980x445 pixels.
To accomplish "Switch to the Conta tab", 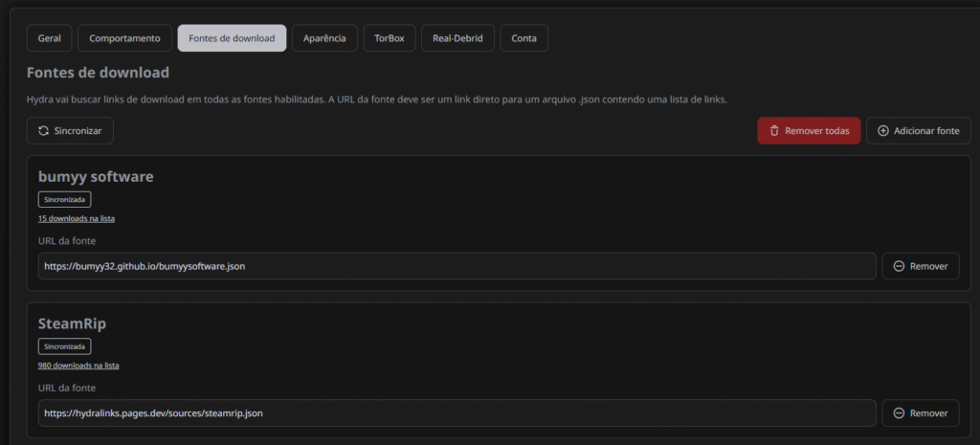I will point(523,38).
